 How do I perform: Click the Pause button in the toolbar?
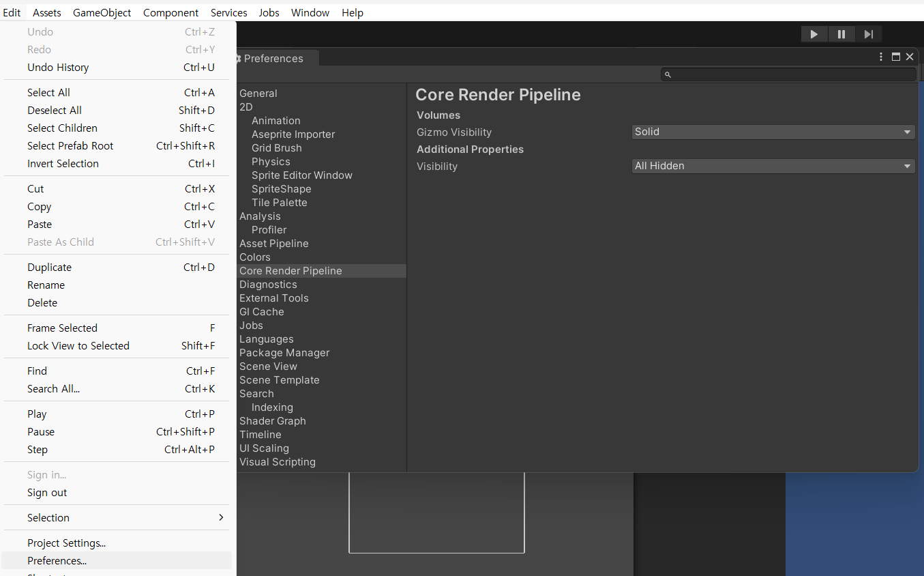pyautogui.click(x=841, y=34)
